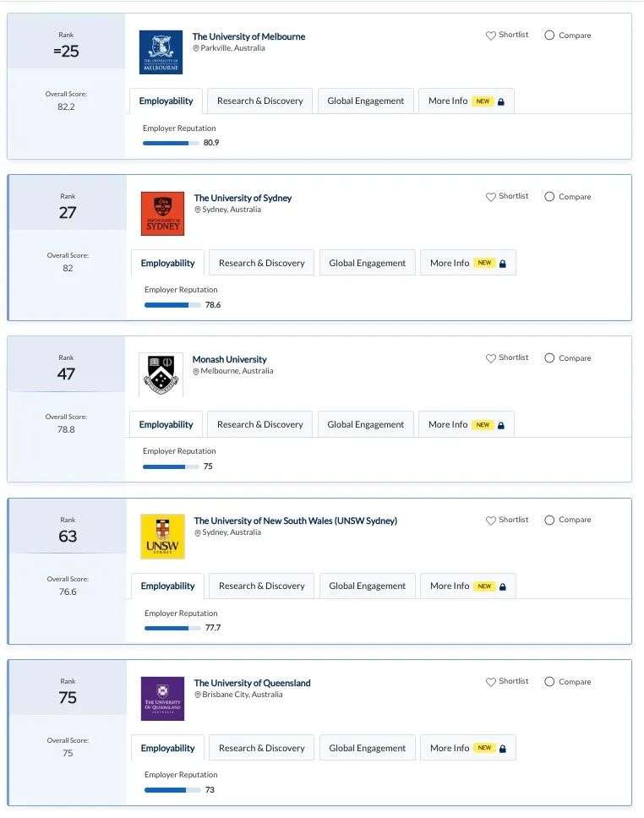Open More Info tab for UNSW Sydney
644x818 pixels.
tap(468, 586)
